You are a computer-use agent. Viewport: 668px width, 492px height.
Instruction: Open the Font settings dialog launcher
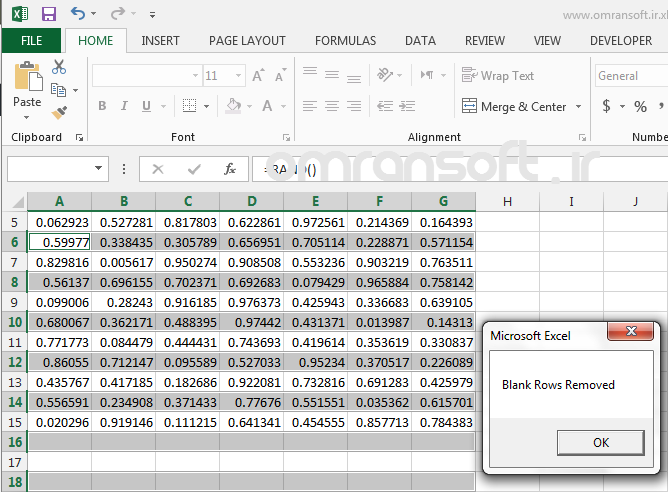pos(286,137)
